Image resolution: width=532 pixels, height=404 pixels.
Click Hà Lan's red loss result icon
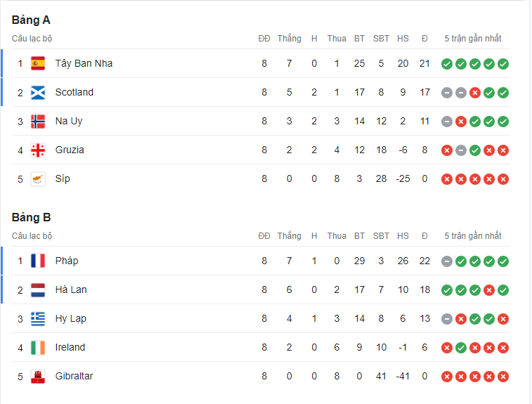point(489,289)
